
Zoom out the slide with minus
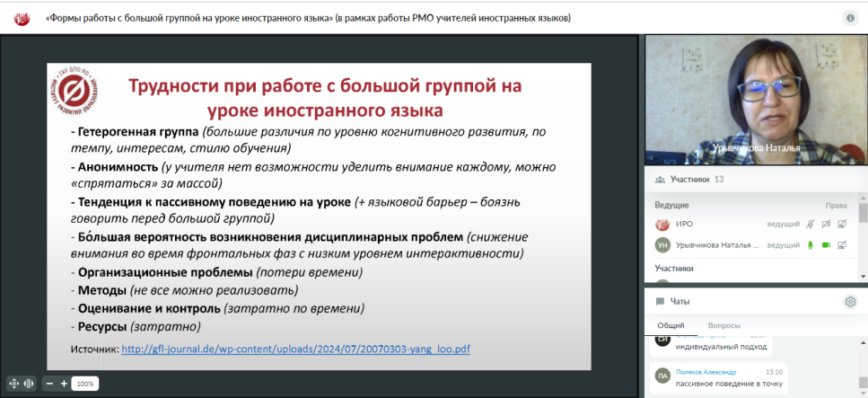tap(49, 383)
